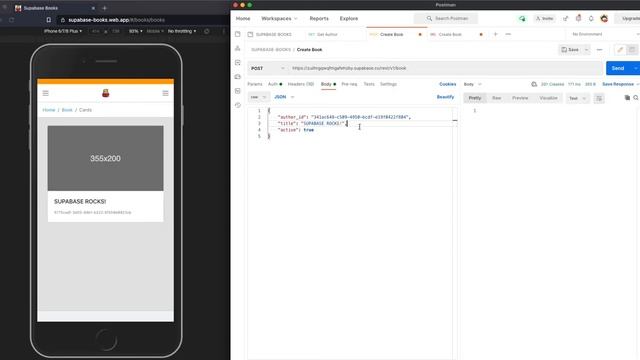Viewport: 640px width, 360px height.
Task: Expand the Send button dropdown arrow
Action: [635, 68]
